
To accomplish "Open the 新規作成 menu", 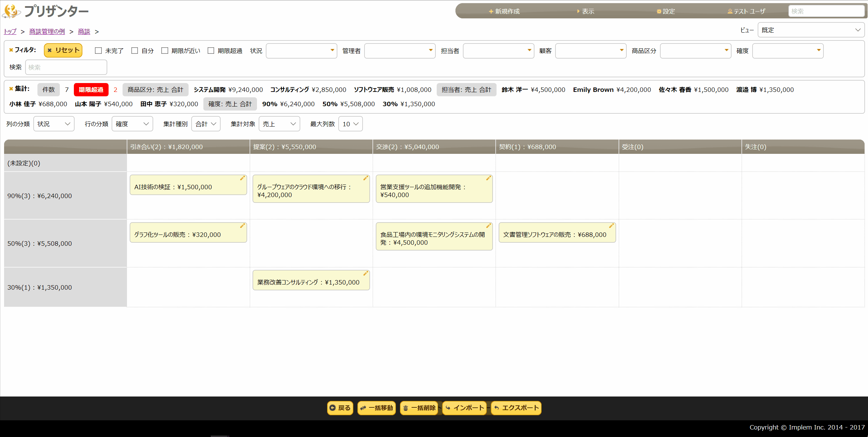I will (504, 11).
